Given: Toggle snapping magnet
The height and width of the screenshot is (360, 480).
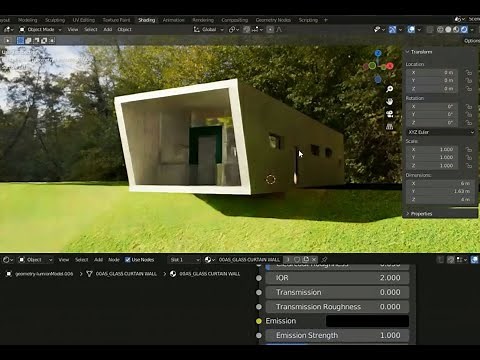Looking at the screenshot, I should click(x=246, y=30).
